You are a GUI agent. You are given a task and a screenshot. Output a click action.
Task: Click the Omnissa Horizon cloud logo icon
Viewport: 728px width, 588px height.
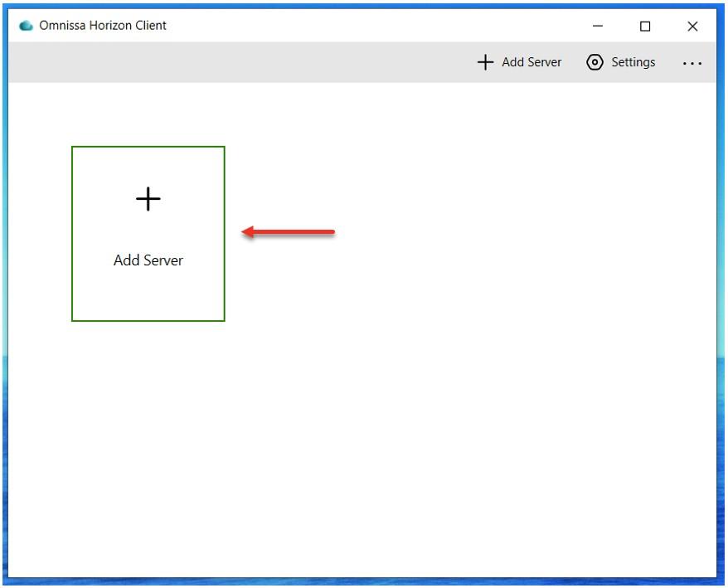pyautogui.click(x=26, y=26)
